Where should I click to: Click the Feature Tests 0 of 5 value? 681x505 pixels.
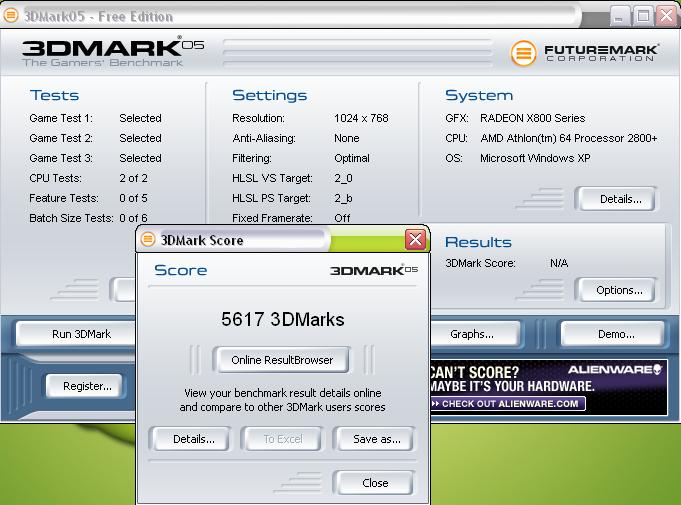tap(133, 198)
